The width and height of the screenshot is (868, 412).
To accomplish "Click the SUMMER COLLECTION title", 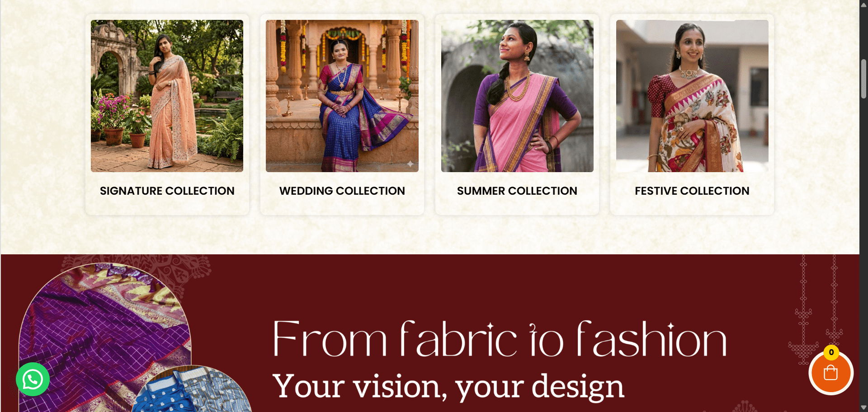I will (517, 191).
